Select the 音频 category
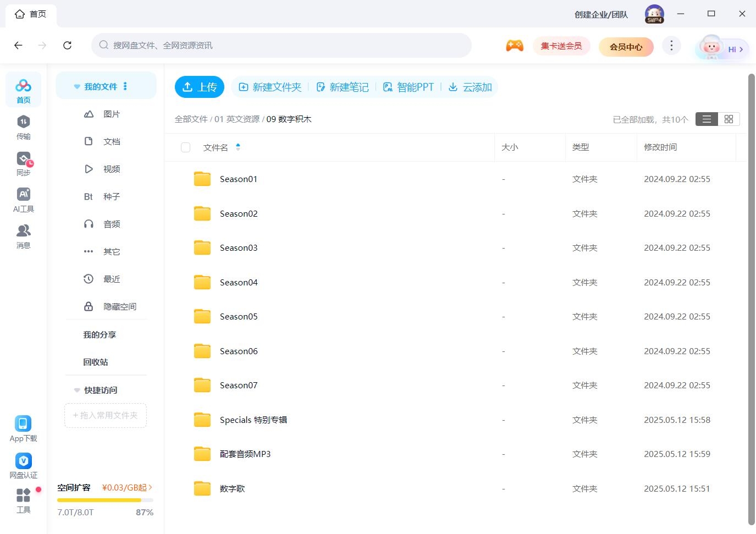The height and width of the screenshot is (534, 756). click(106, 224)
